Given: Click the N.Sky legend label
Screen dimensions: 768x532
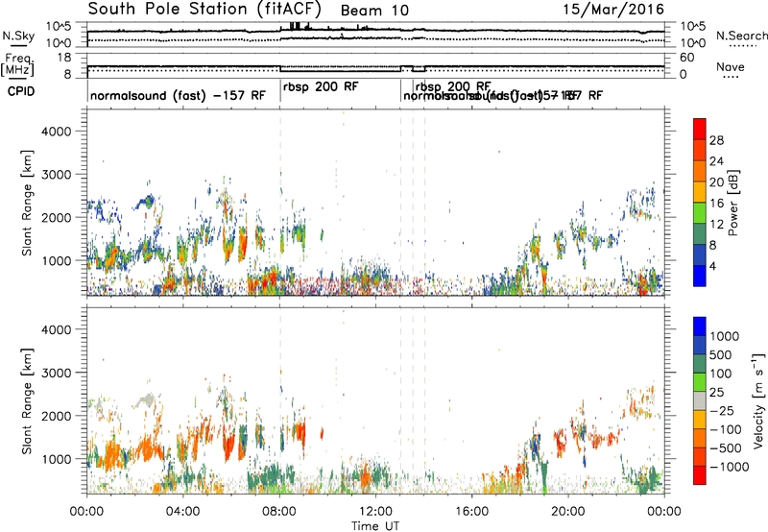Looking at the screenshot, I should click(18, 36).
